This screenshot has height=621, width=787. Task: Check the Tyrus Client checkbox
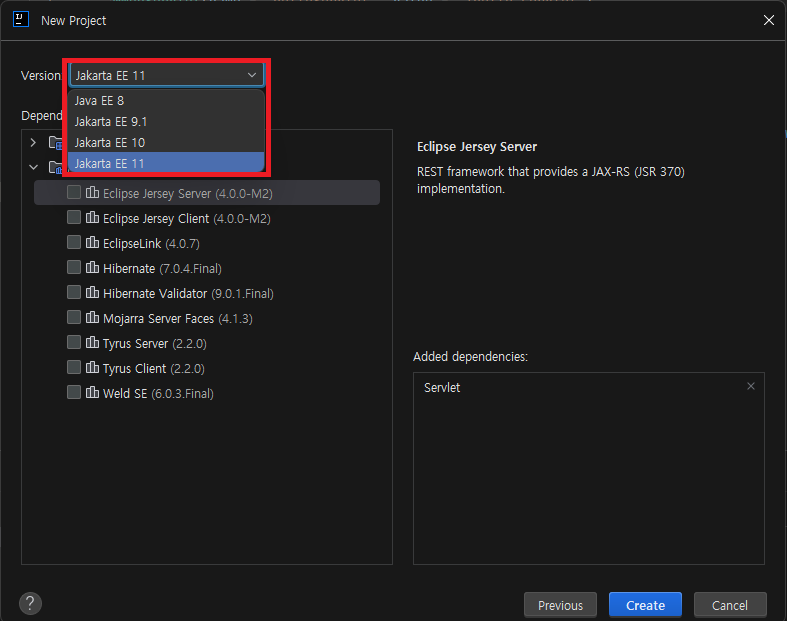(74, 367)
